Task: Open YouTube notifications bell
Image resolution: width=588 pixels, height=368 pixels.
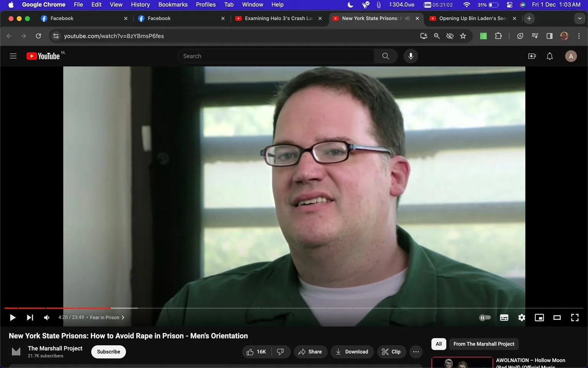Action: pyautogui.click(x=549, y=56)
